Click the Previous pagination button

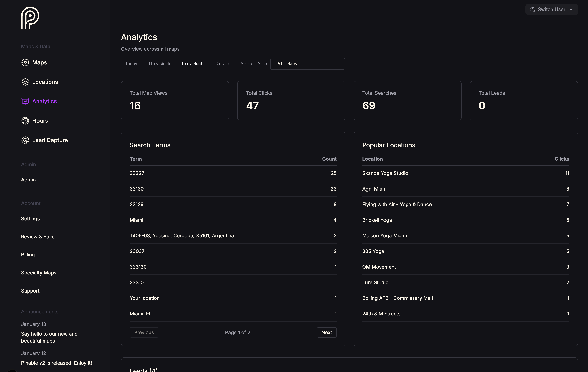pos(144,332)
